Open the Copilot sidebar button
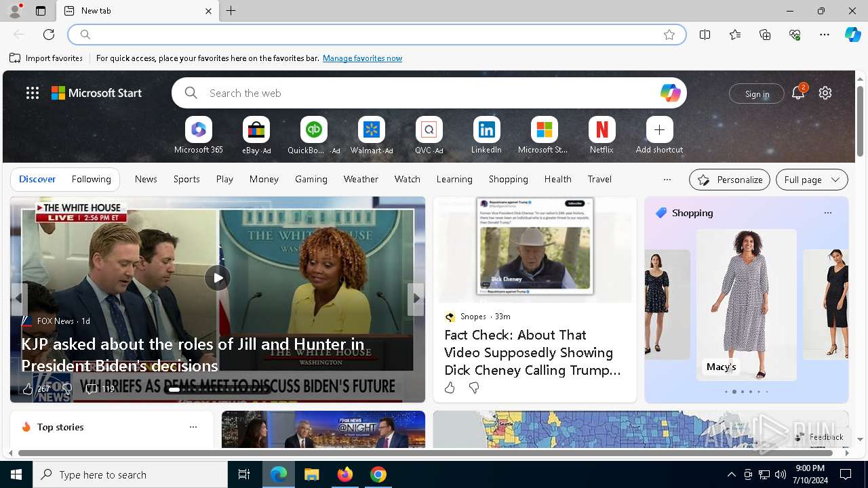 click(852, 35)
